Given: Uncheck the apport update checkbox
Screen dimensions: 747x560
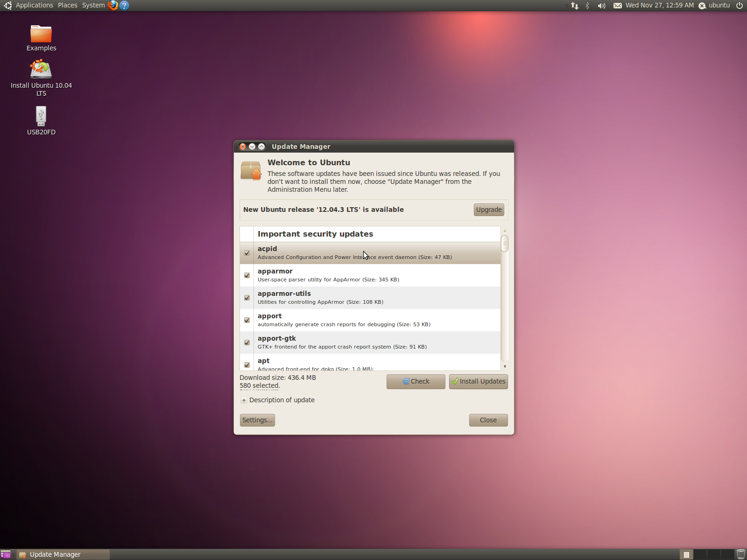Looking at the screenshot, I should tap(247, 320).
